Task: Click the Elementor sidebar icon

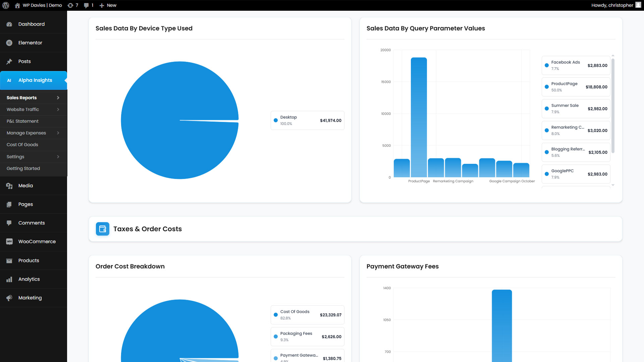Action: [9, 43]
